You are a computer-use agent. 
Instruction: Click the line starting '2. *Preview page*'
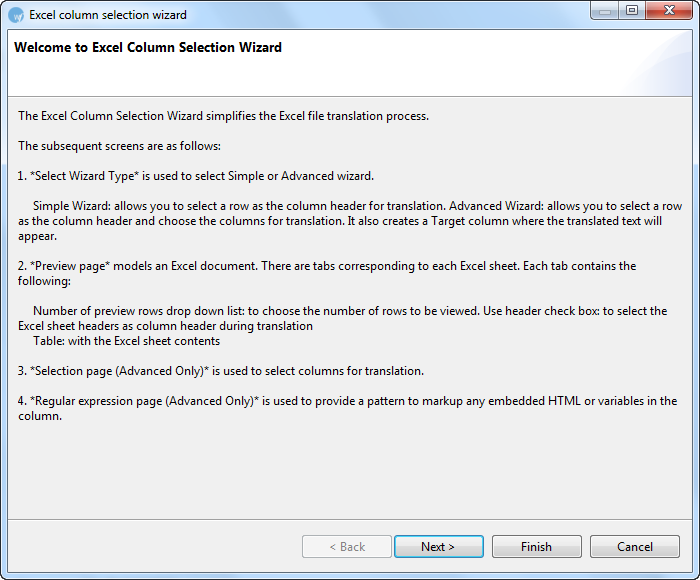(327, 273)
